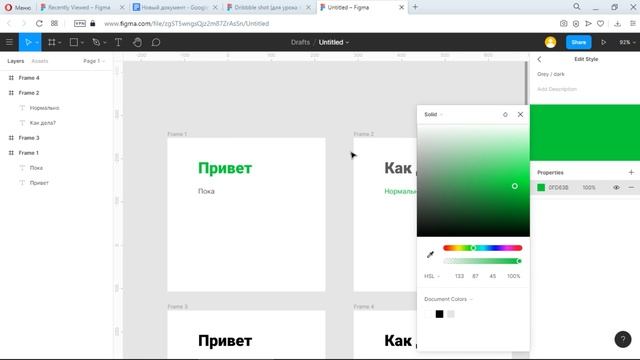
Task: Click the heart bookmark icon
Action: (x=600, y=23)
